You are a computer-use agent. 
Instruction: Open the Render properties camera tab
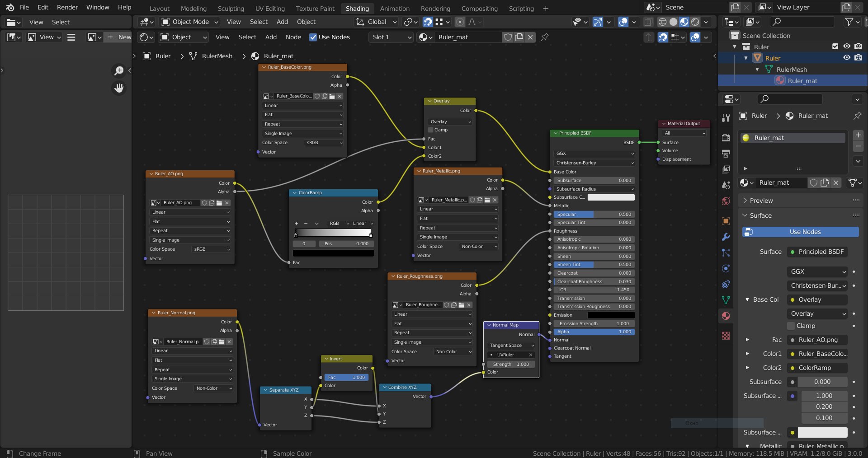click(x=726, y=138)
